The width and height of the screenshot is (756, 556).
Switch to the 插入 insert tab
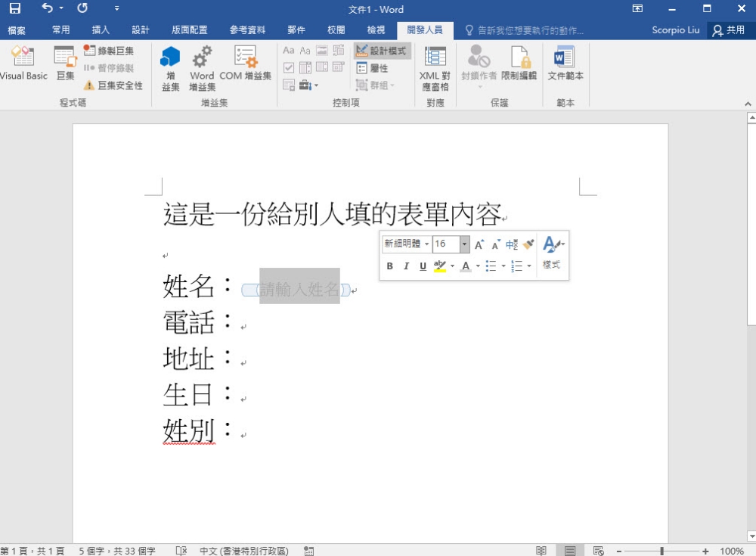(x=101, y=30)
